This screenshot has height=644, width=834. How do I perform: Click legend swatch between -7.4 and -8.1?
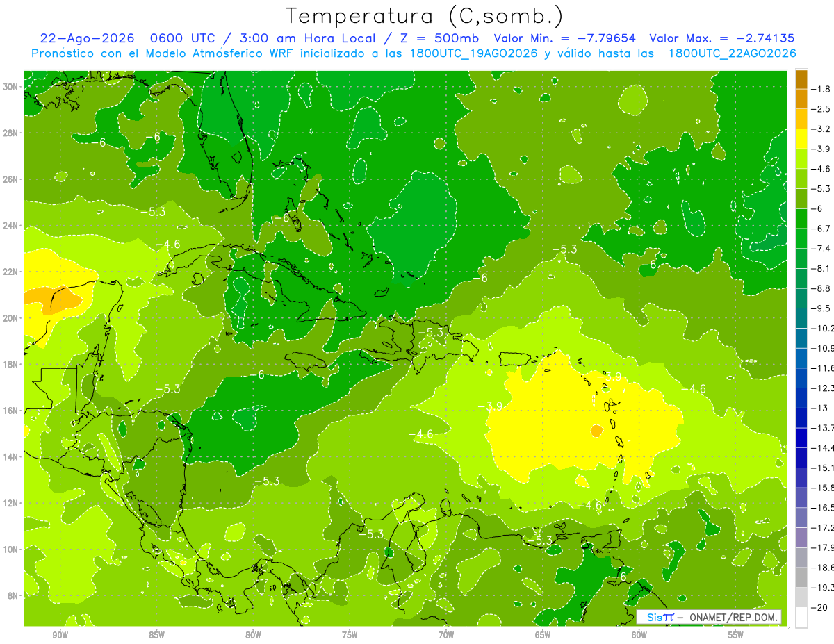[x=801, y=258]
